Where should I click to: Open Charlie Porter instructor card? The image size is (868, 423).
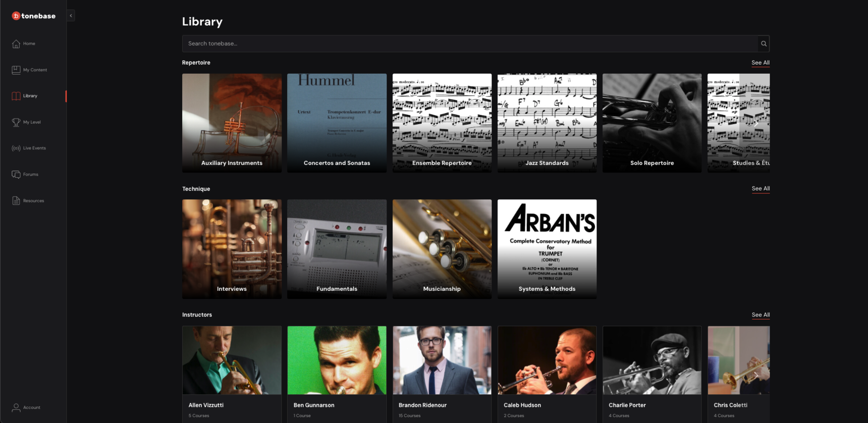click(x=652, y=374)
